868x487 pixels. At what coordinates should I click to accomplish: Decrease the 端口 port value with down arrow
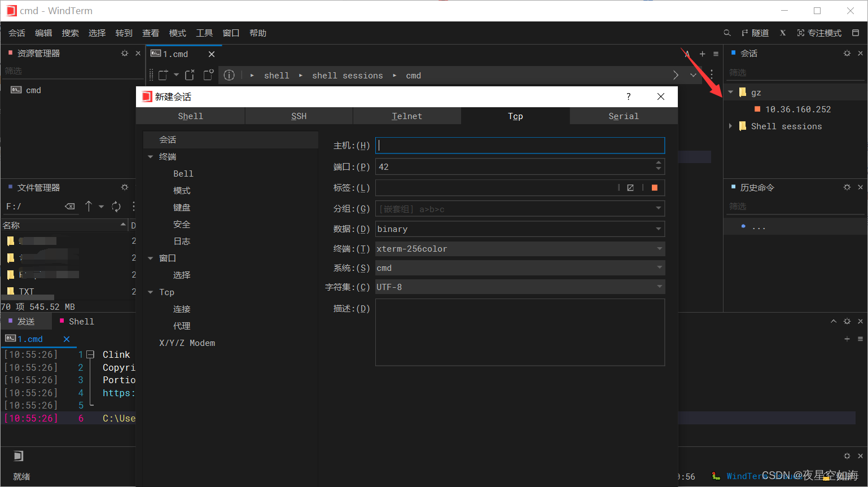[x=659, y=169]
